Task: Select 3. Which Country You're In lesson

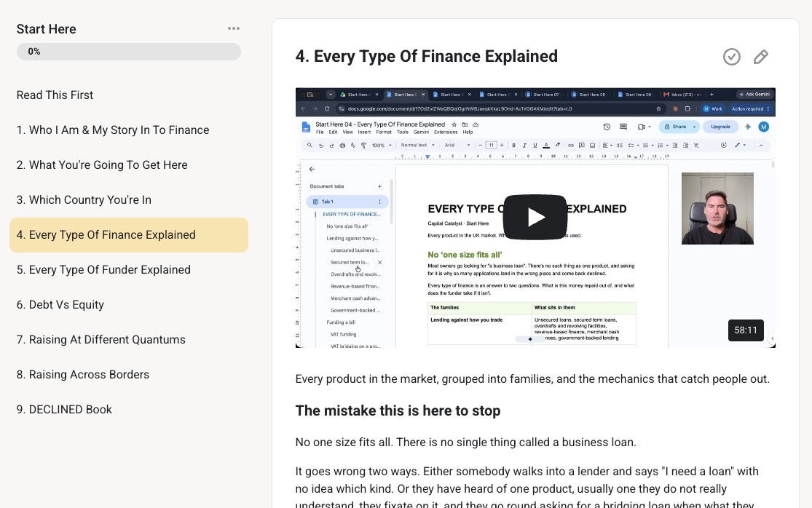Action: (84, 200)
